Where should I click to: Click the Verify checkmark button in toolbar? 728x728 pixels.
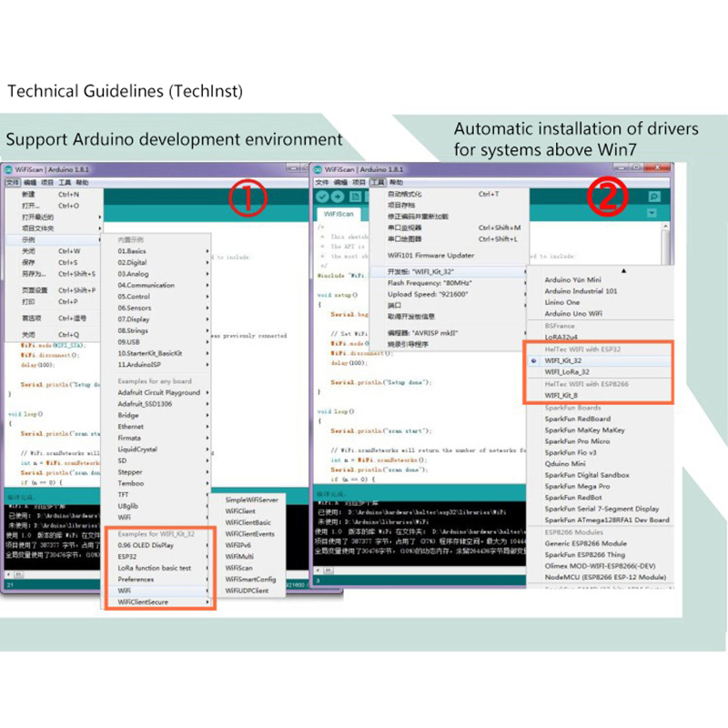tap(322, 197)
